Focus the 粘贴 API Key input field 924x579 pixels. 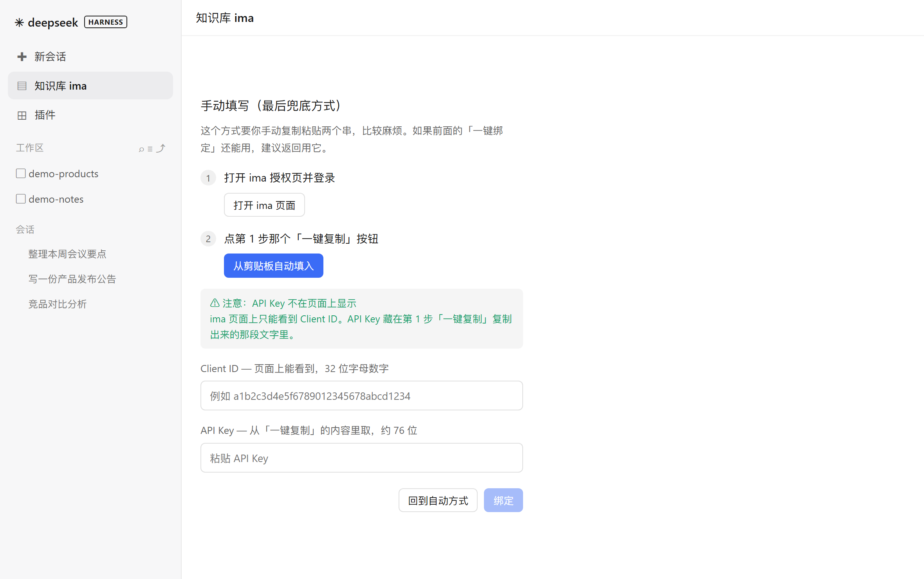click(362, 458)
